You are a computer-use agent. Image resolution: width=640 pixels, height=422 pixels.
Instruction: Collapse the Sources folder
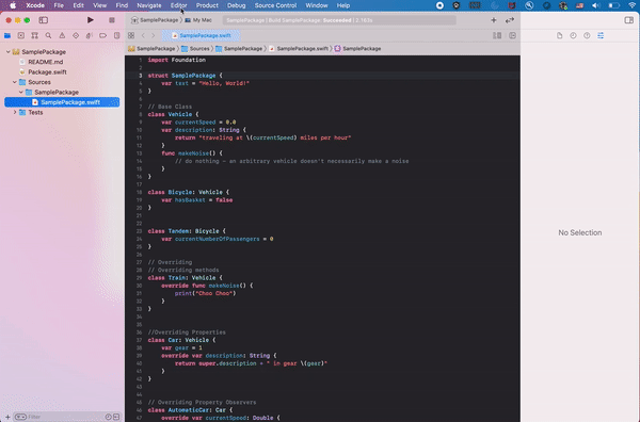point(15,82)
